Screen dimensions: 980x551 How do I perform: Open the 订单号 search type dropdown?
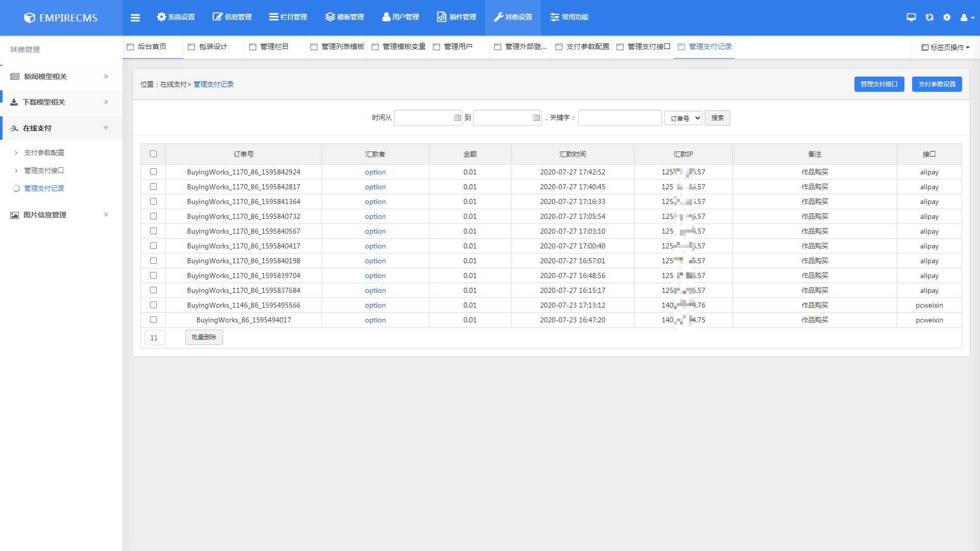683,118
